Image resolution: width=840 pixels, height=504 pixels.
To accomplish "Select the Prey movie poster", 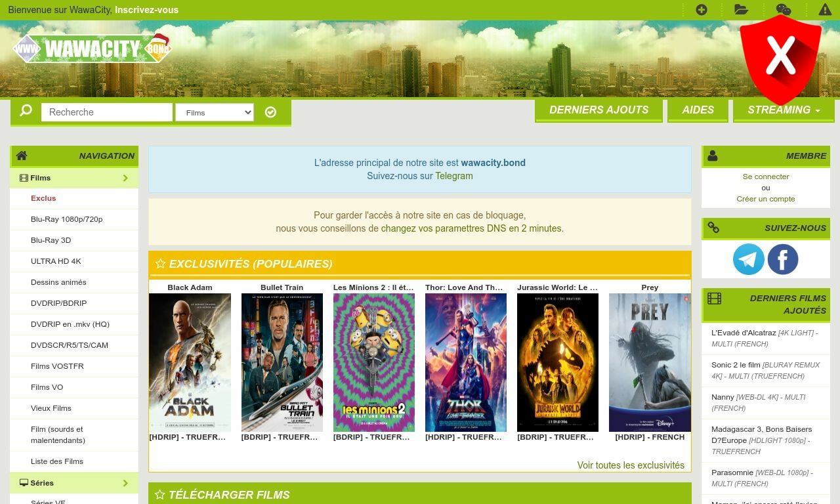I will pyautogui.click(x=650, y=362).
